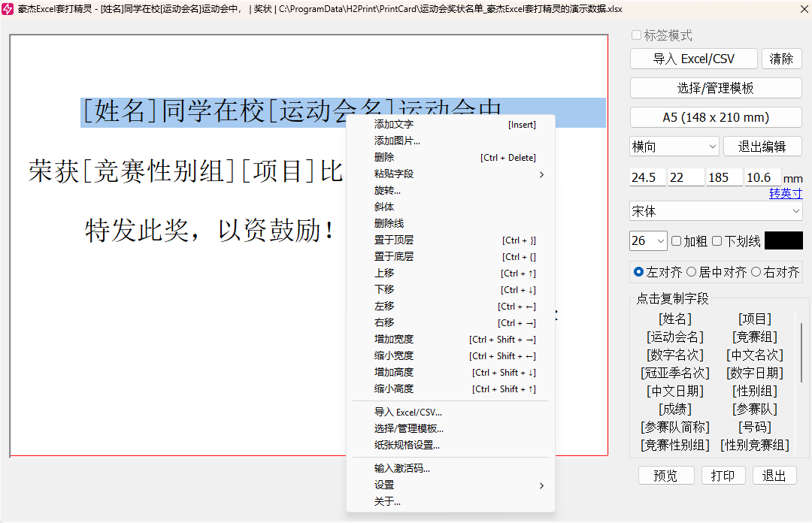This screenshot has width=812, height=523.
Task: Close the application window
Action: click(x=804, y=9)
